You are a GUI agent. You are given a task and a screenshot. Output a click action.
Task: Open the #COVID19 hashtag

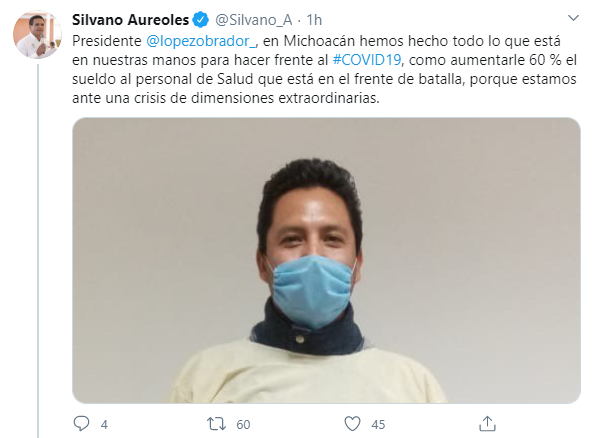pyautogui.click(x=367, y=60)
